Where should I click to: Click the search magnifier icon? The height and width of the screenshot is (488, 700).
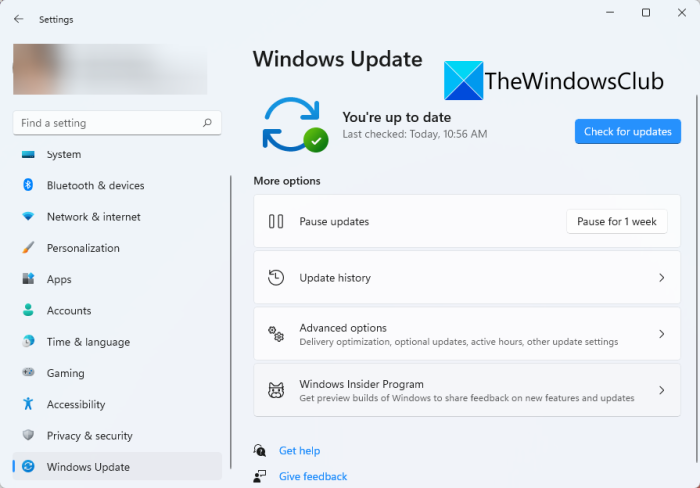207,122
